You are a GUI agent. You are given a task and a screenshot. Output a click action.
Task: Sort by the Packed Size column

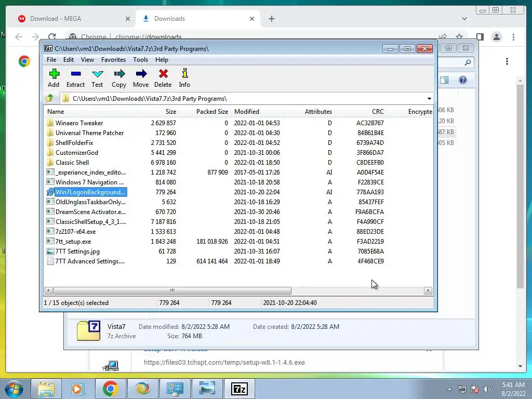point(205,112)
